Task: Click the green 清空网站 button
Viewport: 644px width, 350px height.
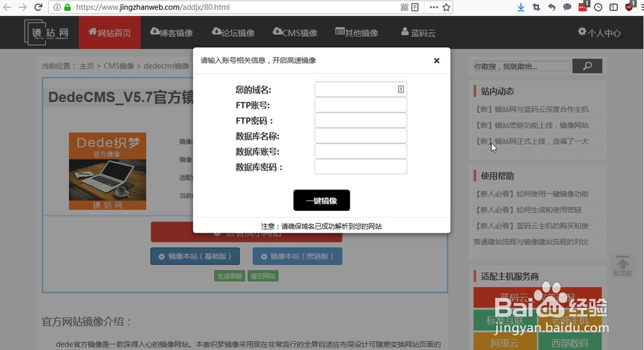Action: click(x=263, y=276)
